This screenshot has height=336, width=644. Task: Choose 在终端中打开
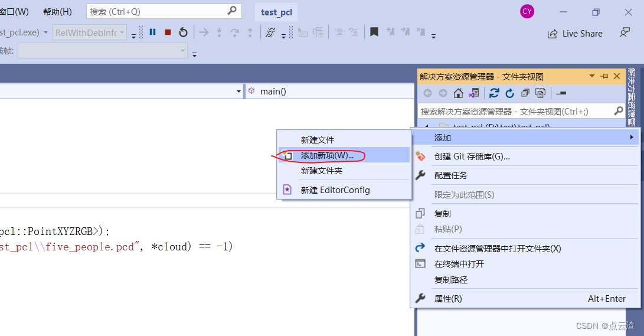pyautogui.click(x=525, y=264)
